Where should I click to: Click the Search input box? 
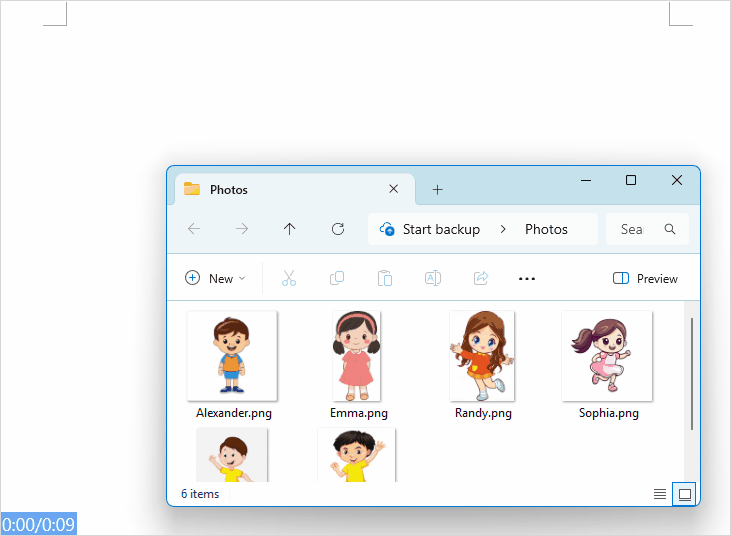click(x=647, y=229)
